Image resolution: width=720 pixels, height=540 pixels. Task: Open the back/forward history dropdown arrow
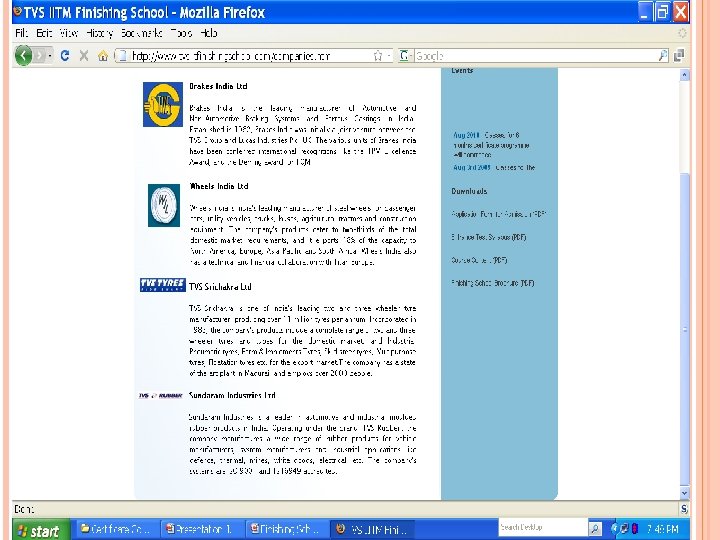point(50,56)
